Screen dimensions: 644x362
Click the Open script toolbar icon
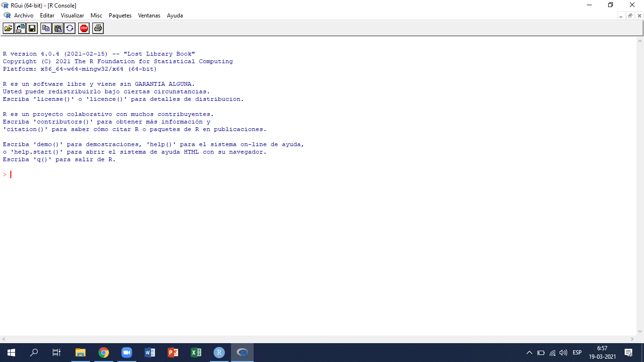[8, 28]
